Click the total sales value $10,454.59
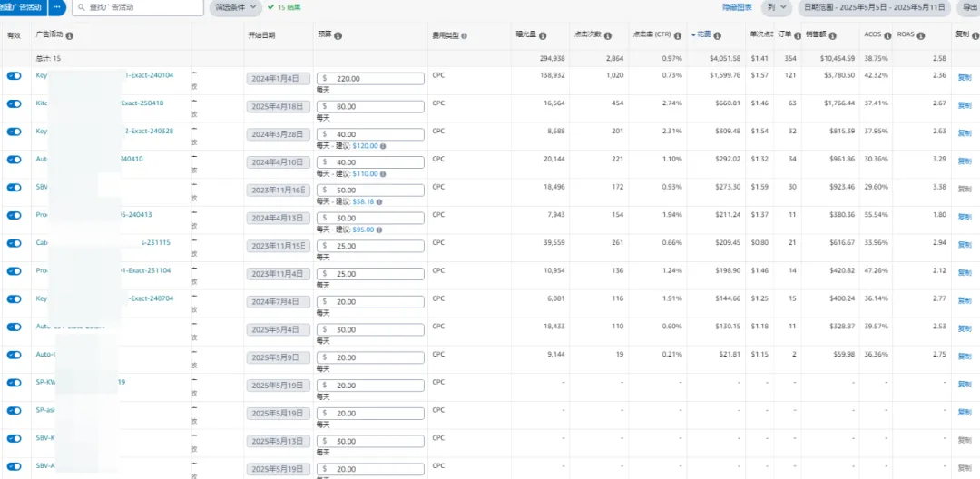The width and height of the screenshot is (980, 479). point(837,59)
